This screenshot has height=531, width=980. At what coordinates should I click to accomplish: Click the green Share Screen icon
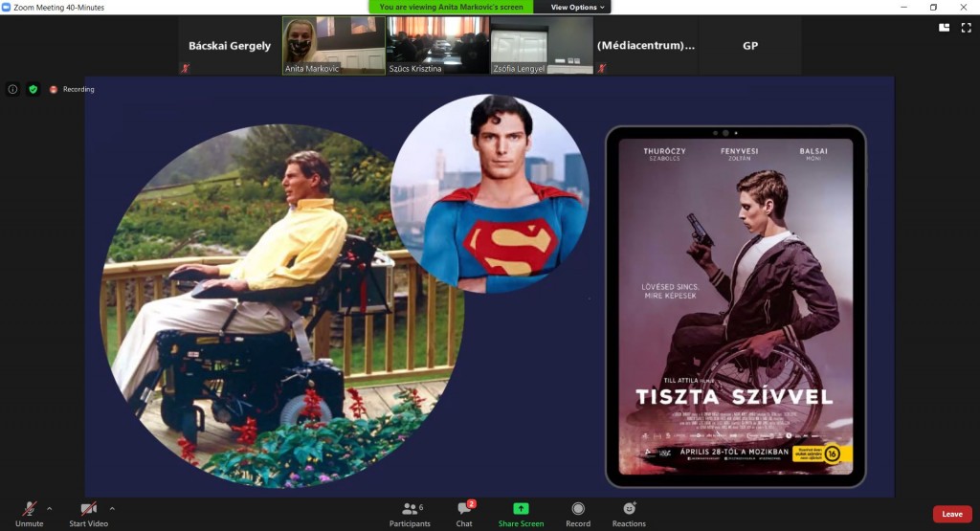[x=521, y=509]
